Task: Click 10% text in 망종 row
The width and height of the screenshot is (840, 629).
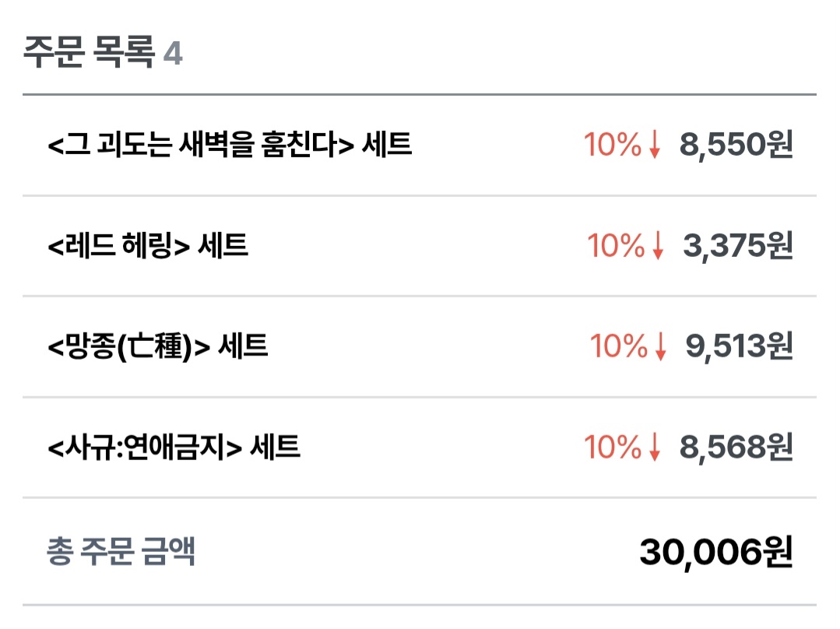Action: click(x=618, y=346)
